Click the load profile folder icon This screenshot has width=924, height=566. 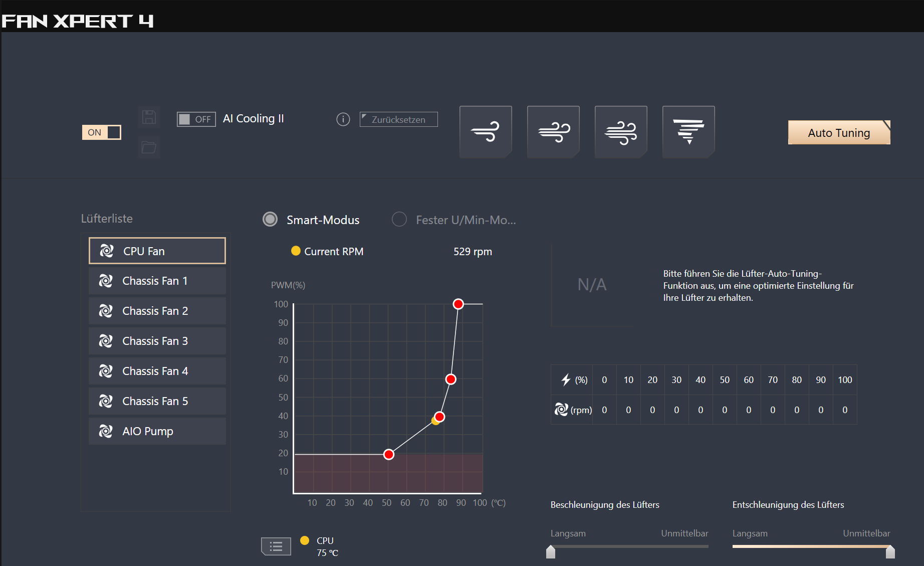[149, 147]
